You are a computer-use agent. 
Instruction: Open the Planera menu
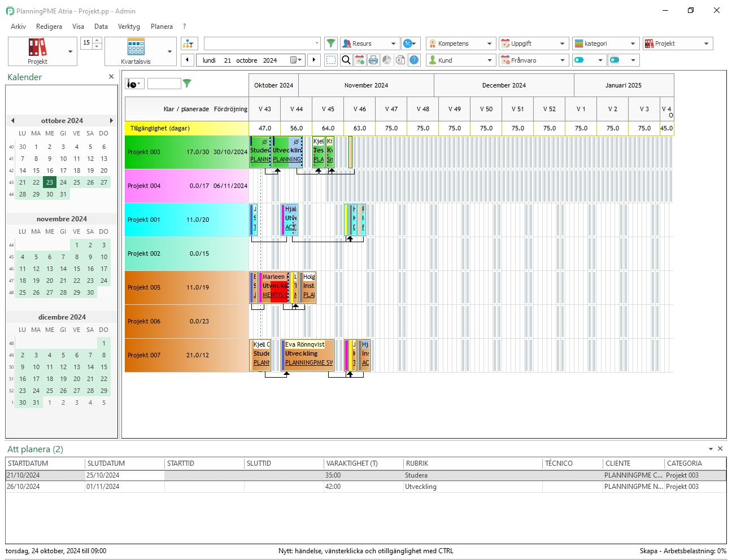click(162, 27)
